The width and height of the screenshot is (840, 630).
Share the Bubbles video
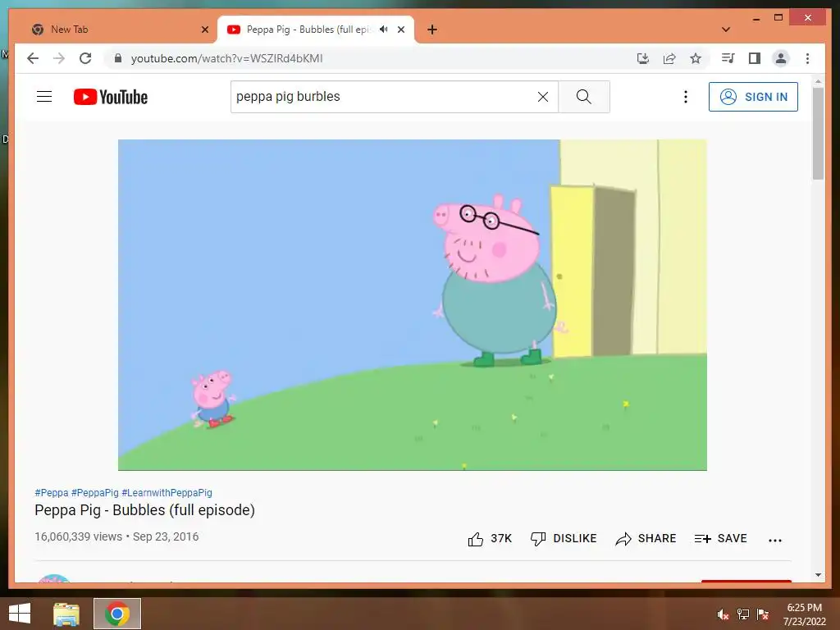646,538
